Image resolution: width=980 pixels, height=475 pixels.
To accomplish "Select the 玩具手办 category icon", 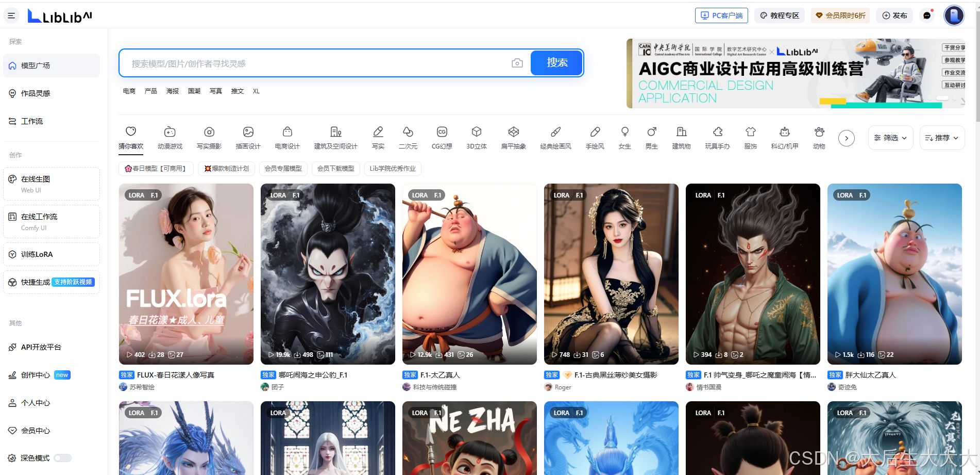I will coord(718,132).
